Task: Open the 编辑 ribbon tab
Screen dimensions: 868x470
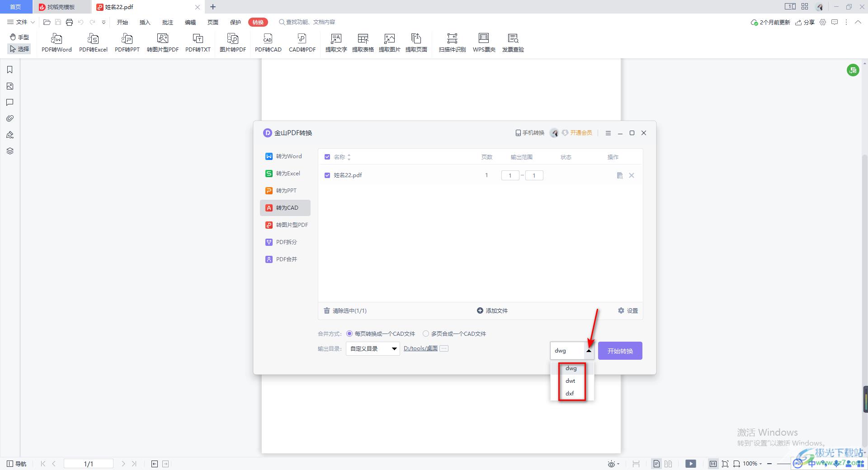Action: [x=190, y=22]
